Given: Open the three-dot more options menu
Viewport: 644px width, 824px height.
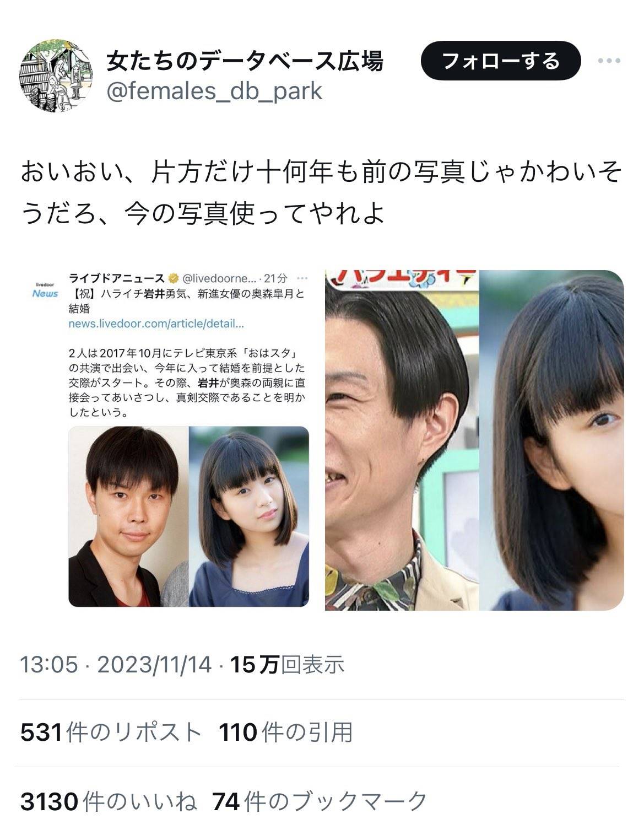Looking at the screenshot, I should 609,61.
